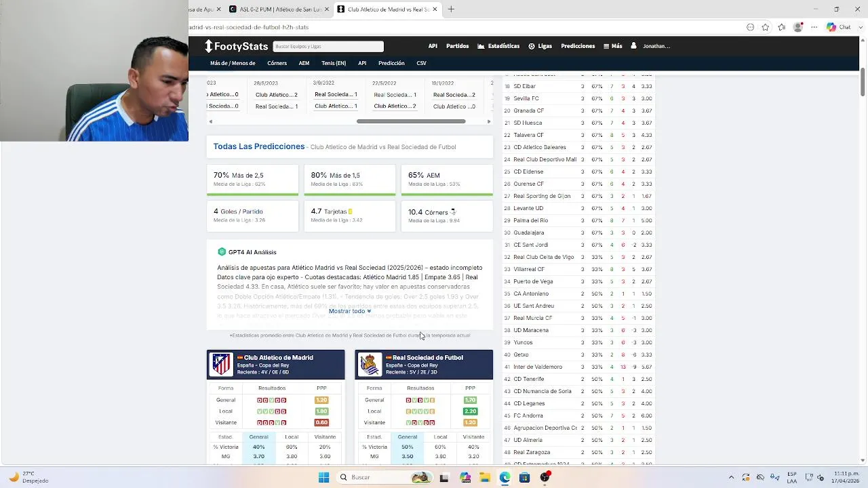Click Atlético General PPP 1.20 badge

tap(321, 400)
